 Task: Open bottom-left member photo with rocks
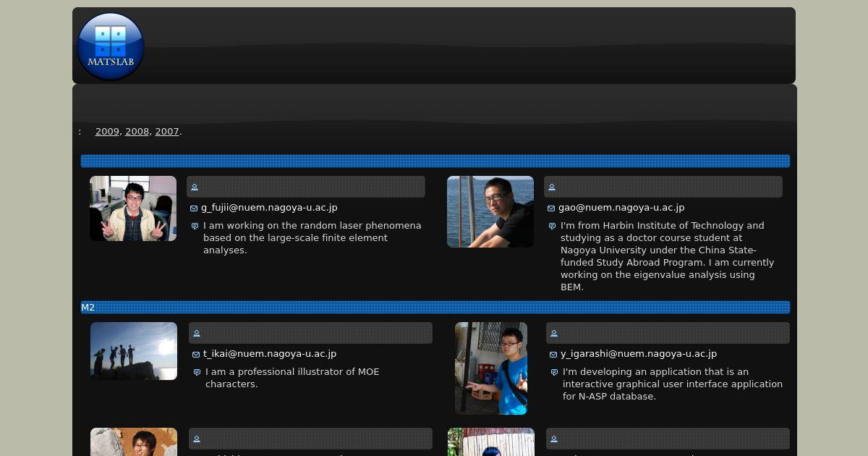coord(134,442)
